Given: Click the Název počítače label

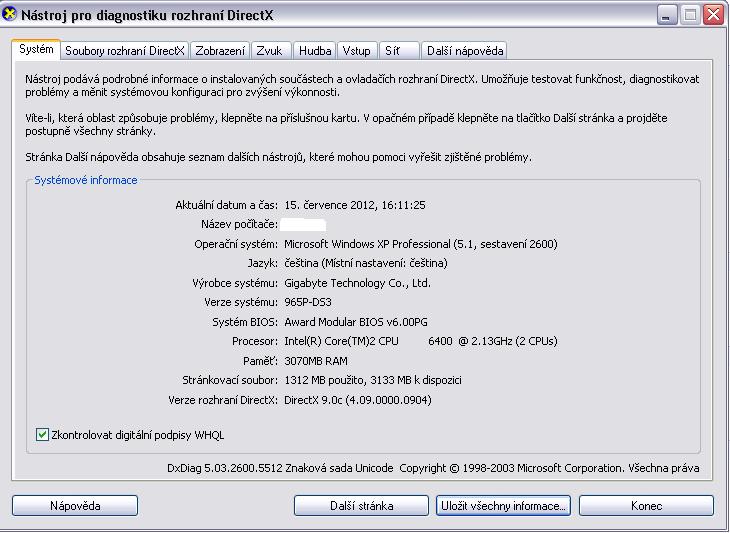Looking at the screenshot, I should (239, 224).
